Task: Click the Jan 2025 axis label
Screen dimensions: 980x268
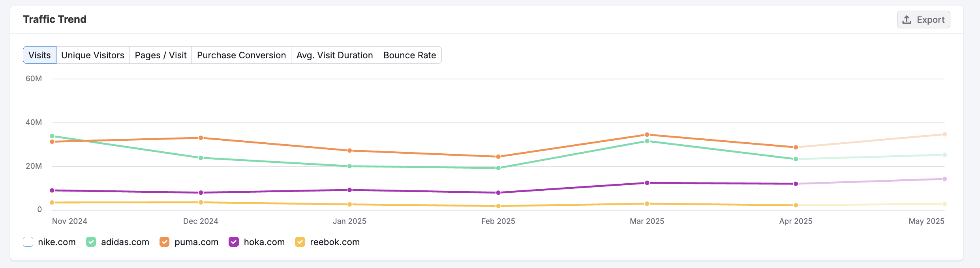Action: pyautogui.click(x=349, y=221)
